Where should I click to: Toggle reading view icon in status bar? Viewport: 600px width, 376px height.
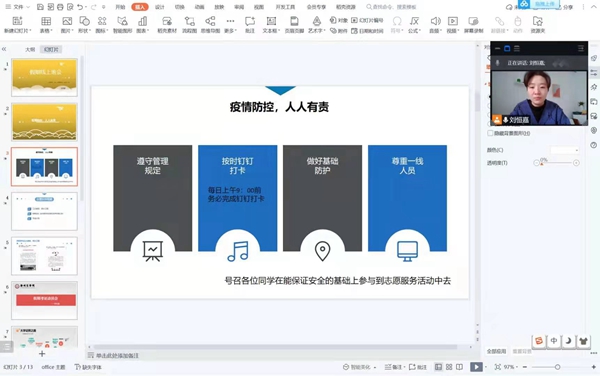(x=460, y=367)
